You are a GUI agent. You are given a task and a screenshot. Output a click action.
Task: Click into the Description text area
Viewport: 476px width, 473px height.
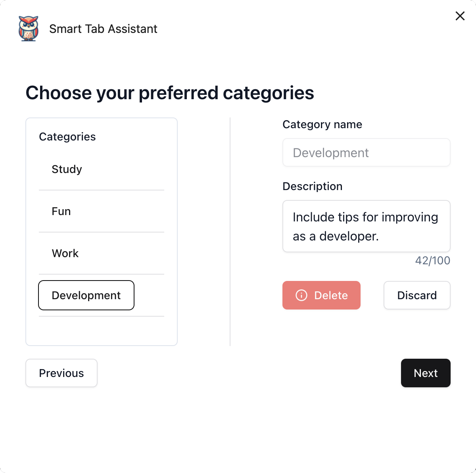367,226
